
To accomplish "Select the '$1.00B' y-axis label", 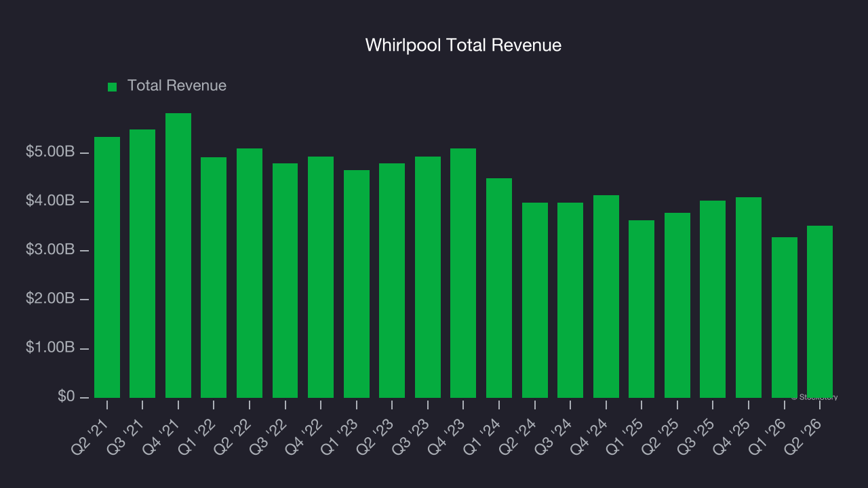I will click(50, 347).
